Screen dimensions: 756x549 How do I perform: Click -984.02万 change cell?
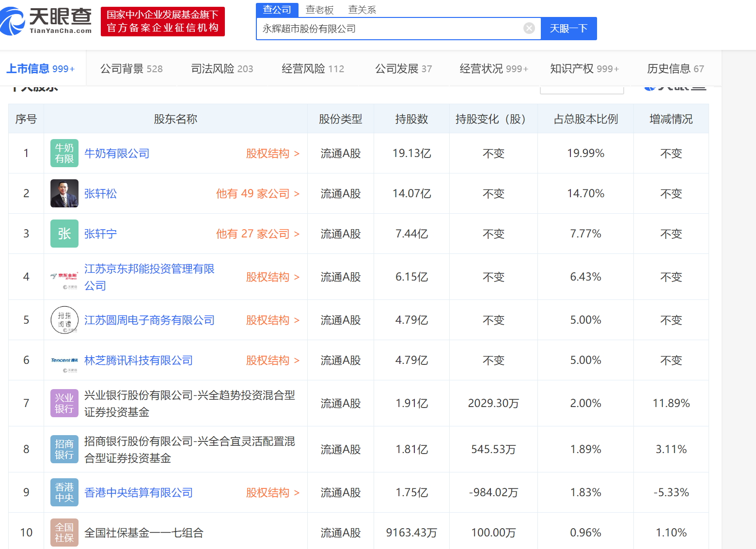click(493, 493)
